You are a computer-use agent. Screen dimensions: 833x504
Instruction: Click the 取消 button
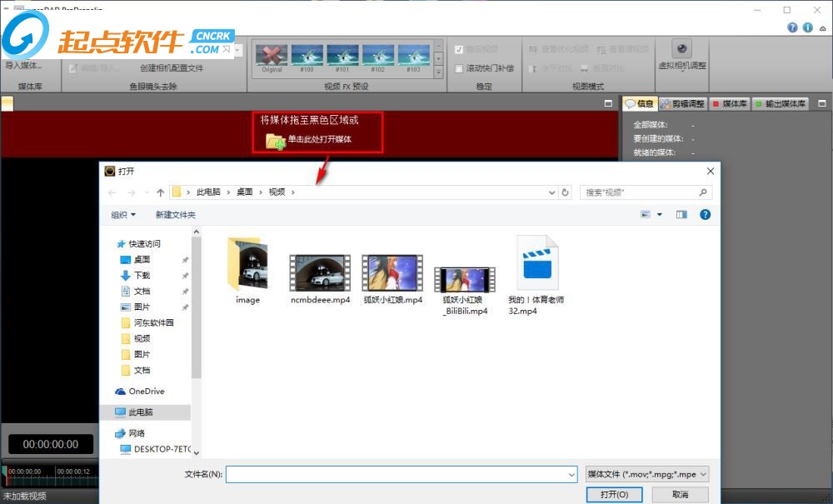click(680, 495)
